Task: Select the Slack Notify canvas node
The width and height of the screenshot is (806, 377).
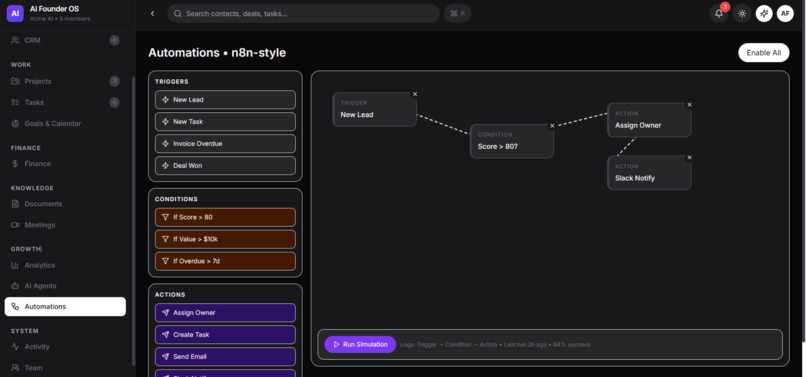Action: [x=649, y=173]
